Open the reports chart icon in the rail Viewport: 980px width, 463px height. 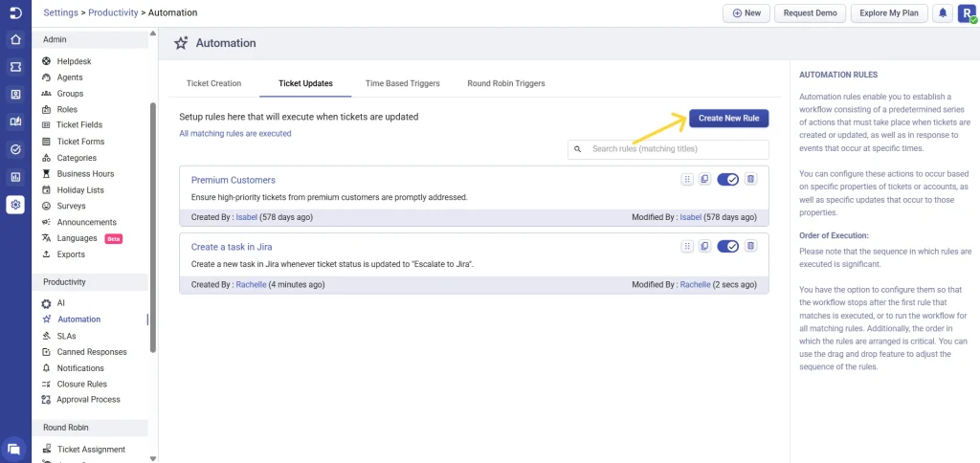pyautogui.click(x=15, y=177)
